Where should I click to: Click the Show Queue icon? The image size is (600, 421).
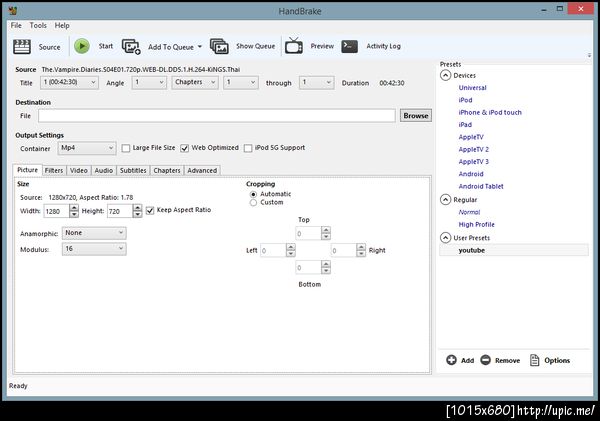[x=219, y=46]
